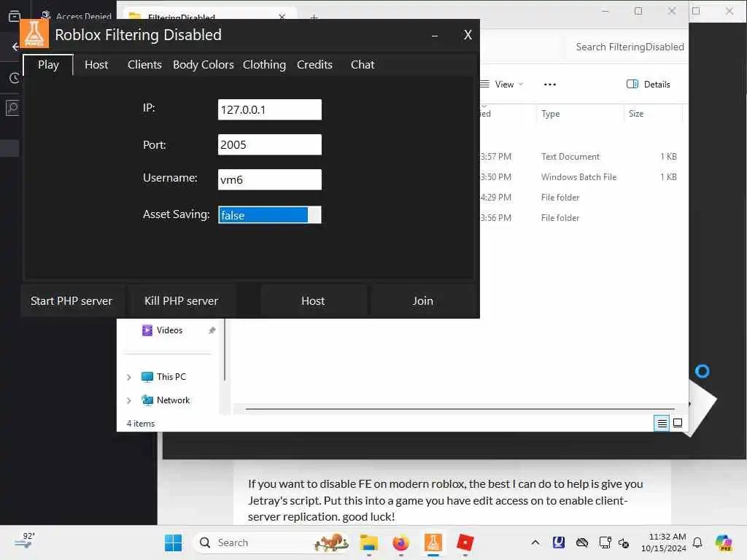Toggle the Details pane in File Explorer
The height and width of the screenshot is (560, 747).
pos(648,85)
